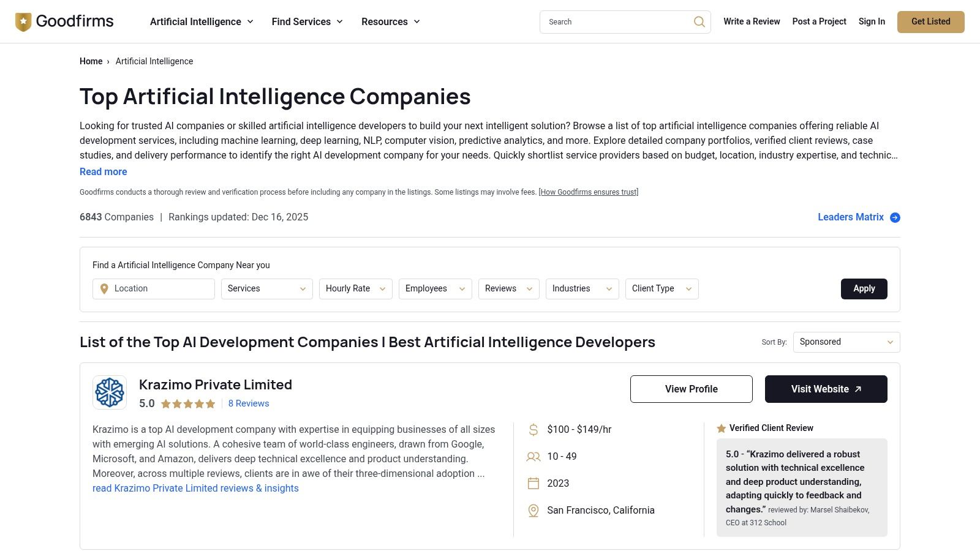Open the Services filter dropdown
Viewport: 980px width, 551px height.
pyautogui.click(x=266, y=288)
